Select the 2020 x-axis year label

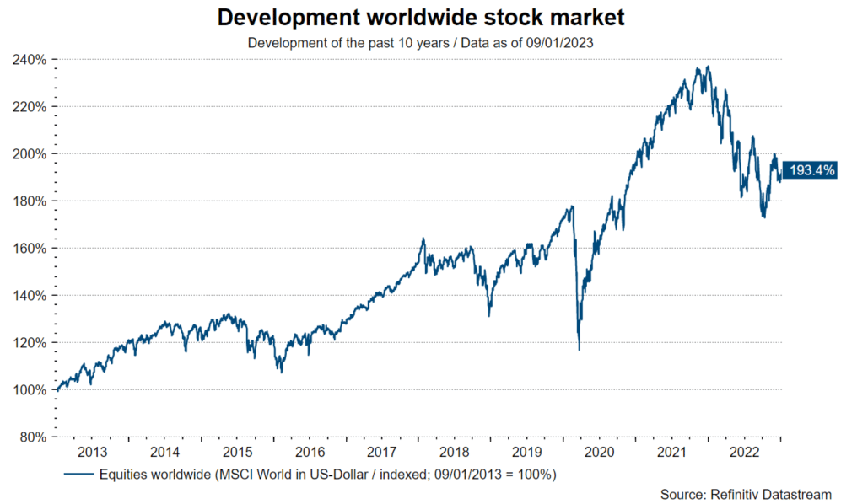[599, 452]
